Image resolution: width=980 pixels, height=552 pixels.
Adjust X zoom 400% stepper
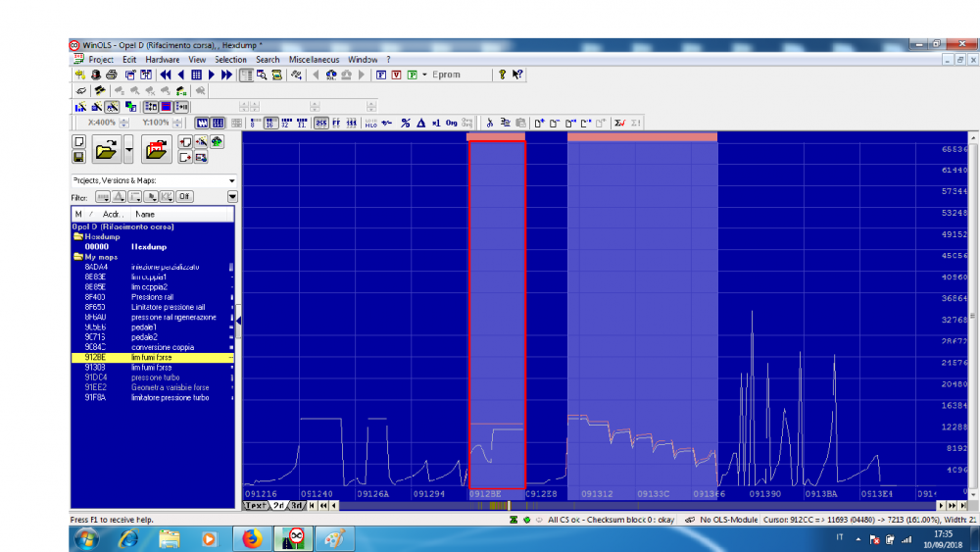tap(123, 124)
